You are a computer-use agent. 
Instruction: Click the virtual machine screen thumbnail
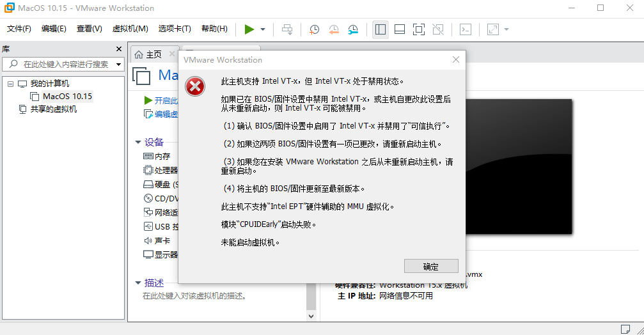518,167
